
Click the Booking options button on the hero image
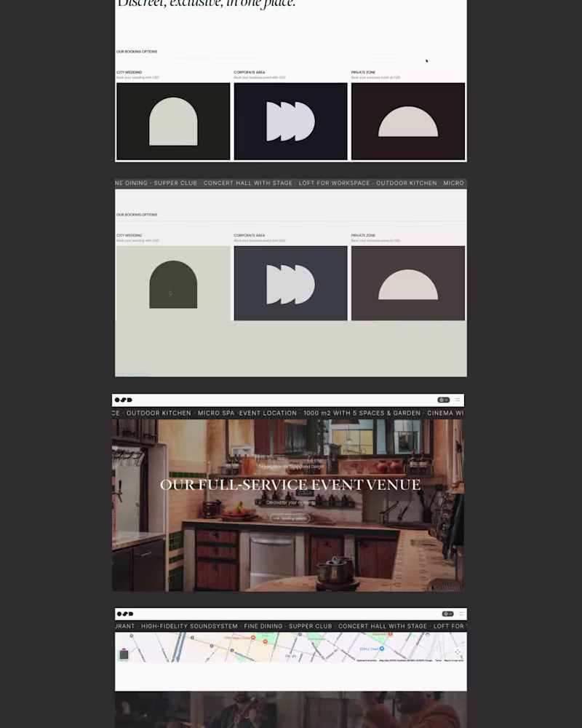pyautogui.click(x=290, y=518)
